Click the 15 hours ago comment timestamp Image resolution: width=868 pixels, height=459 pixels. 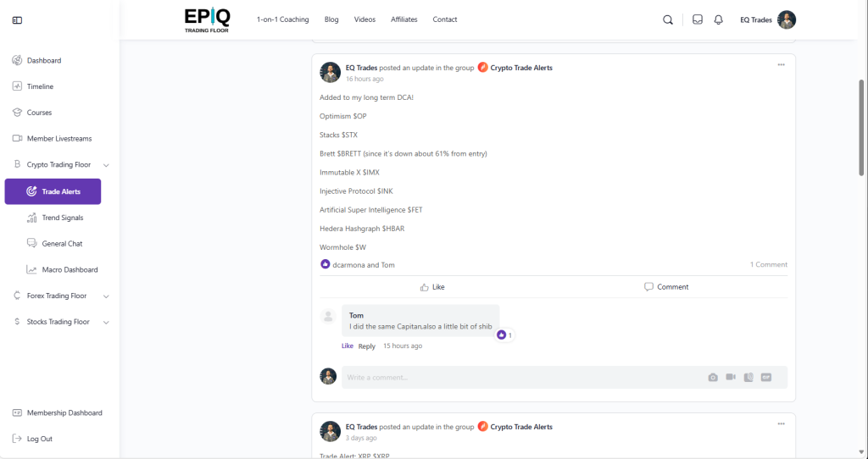[x=403, y=346]
